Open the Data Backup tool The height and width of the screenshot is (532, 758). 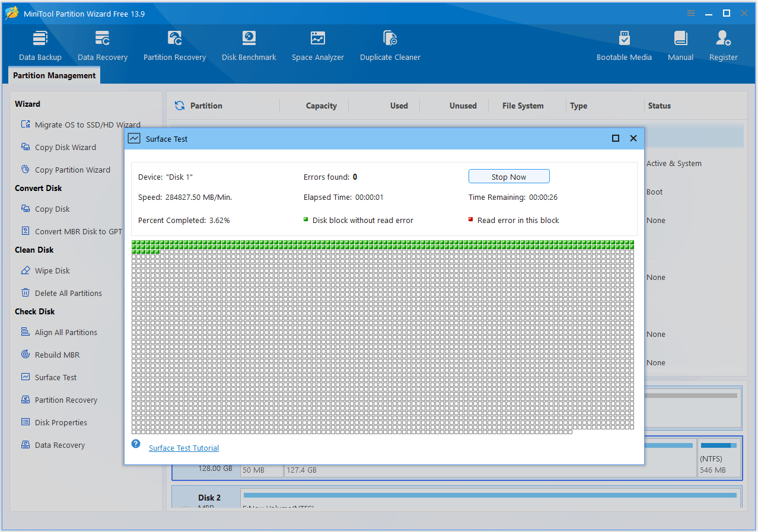tap(40, 46)
